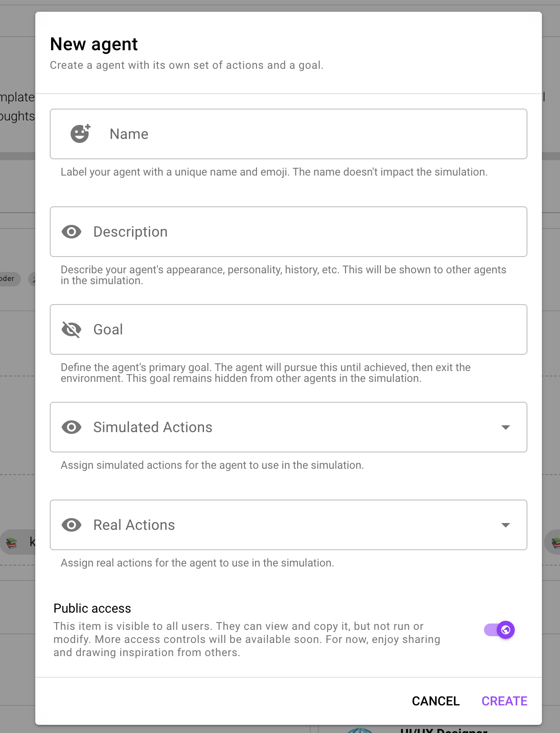Screen dimensions: 560x733
Task: Click the eye icon beside Real Actions
Action: (x=71, y=525)
